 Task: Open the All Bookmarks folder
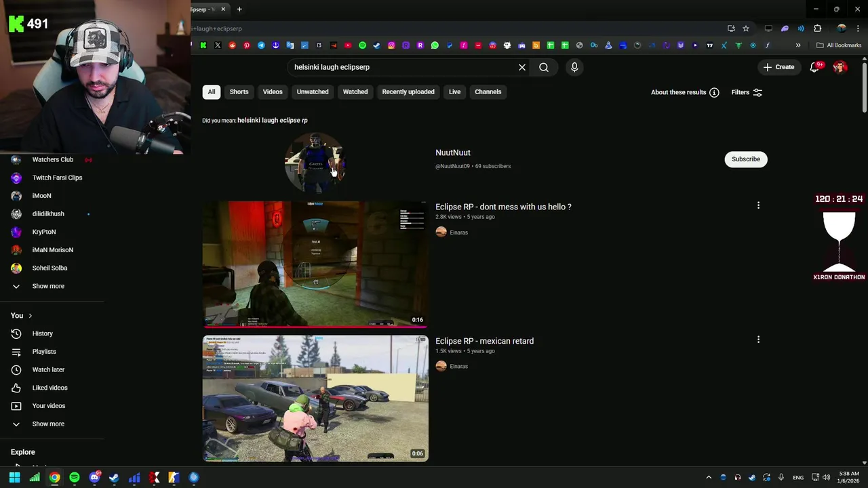coord(839,45)
